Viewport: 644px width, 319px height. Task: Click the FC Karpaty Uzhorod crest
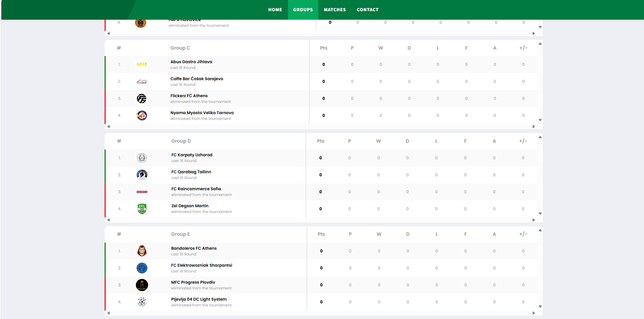pos(142,158)
